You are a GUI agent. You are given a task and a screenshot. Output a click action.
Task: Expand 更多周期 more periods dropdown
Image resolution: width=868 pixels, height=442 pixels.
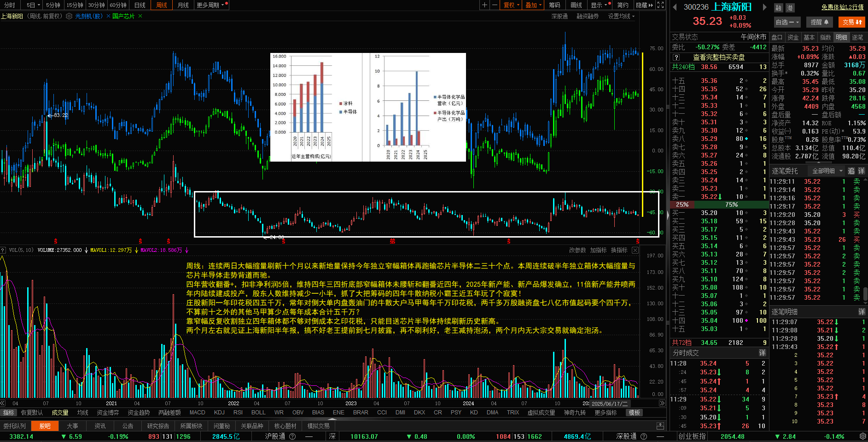pos(211,5)
